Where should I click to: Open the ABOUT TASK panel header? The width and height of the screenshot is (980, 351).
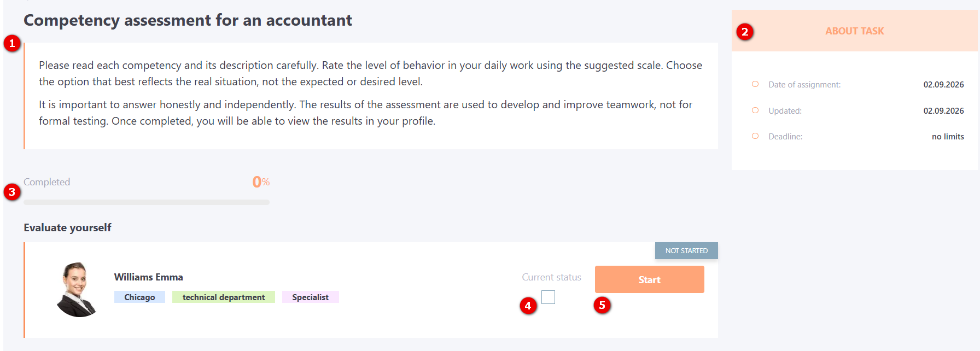[854, 31]
